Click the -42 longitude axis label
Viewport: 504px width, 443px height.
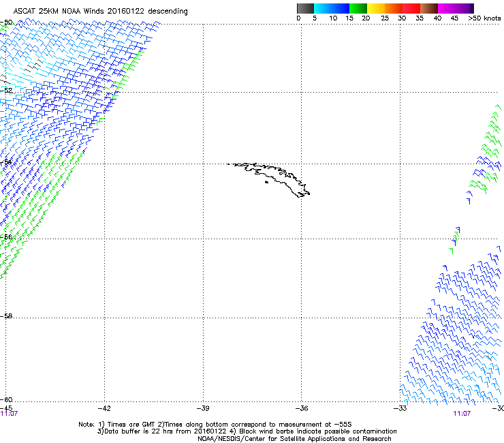(x=104, y=408)
